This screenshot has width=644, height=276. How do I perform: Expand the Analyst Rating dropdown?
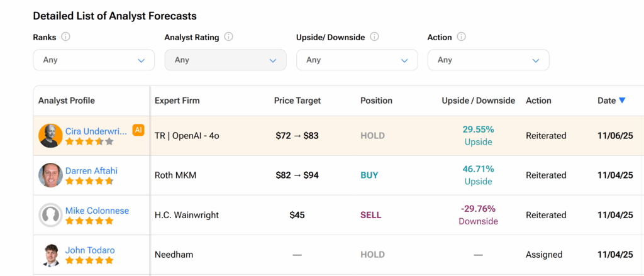tap(225, 60)
